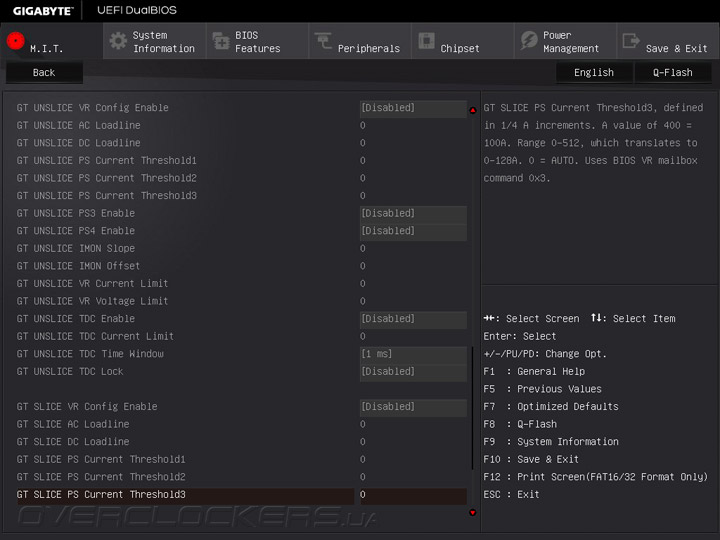
Task: Click the Chipset icon
Action: click(x=426, y=41)
